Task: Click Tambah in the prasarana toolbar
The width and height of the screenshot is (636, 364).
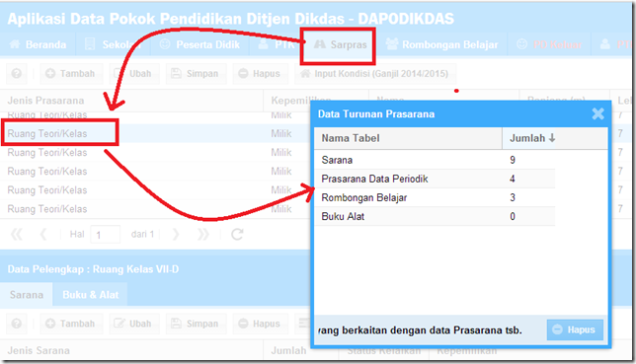Action: click(70, 73)
